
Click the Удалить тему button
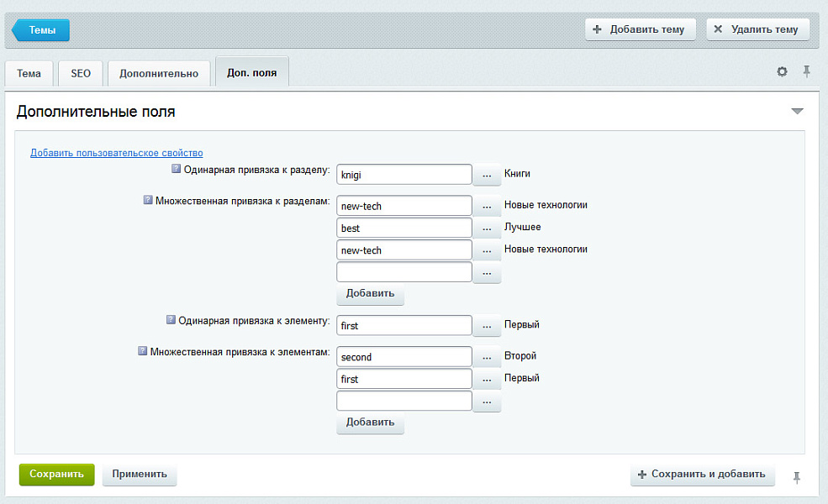(757, 29)
